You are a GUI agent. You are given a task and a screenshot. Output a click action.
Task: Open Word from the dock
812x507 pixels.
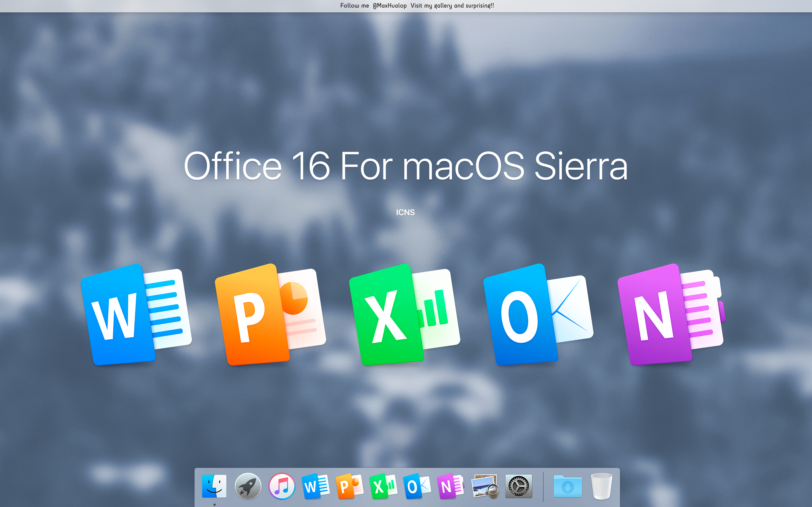pos(315,486)
